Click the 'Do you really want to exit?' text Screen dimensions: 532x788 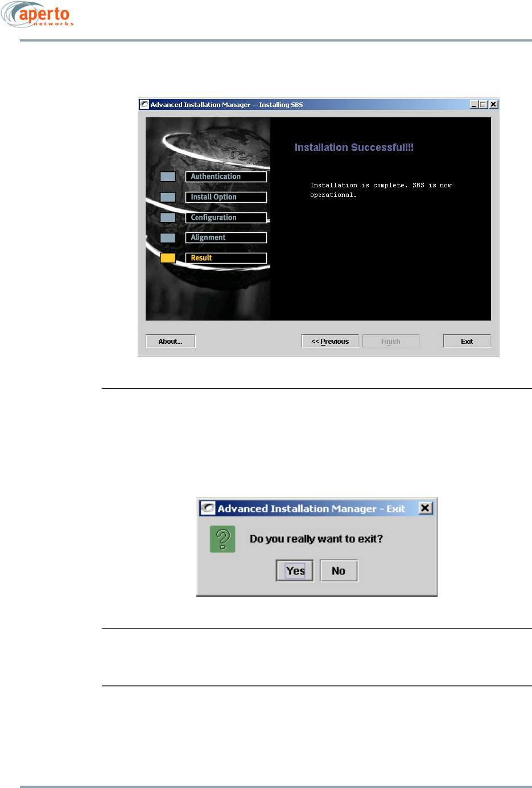(x=316, y=539)
